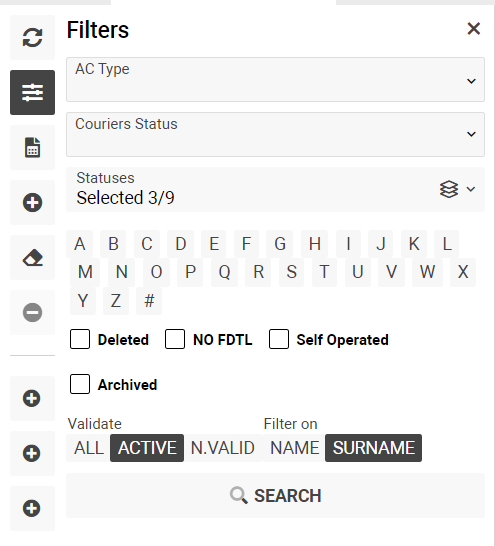Check the Self Operated option
Image resolution: width=495 pixels, height=546 pixels.
[x=278, y=339]
